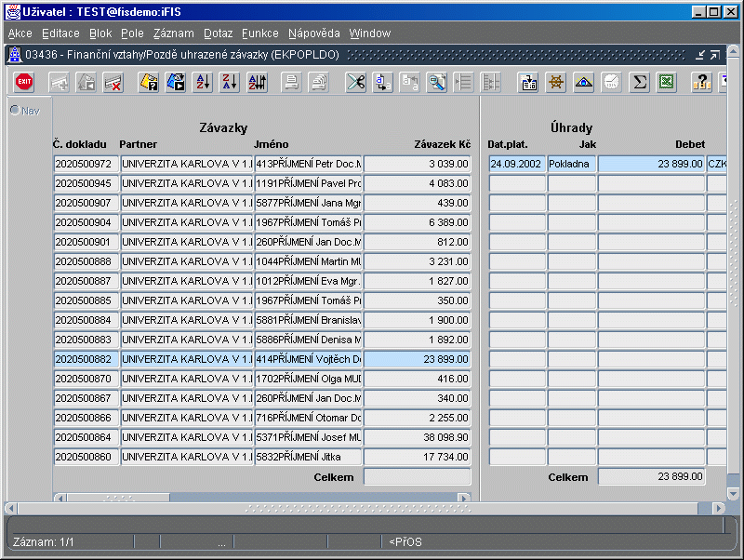Viewport: 744px width, 560px height.
Task: Click the Pokladna payment method field
Action: (x=572, y=164)
